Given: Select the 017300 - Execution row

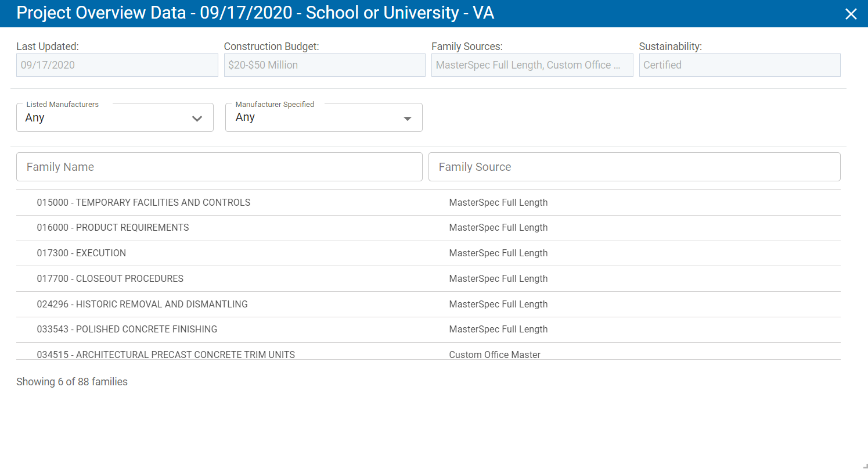Looking at the screenshot, I should tap(81, 253).
